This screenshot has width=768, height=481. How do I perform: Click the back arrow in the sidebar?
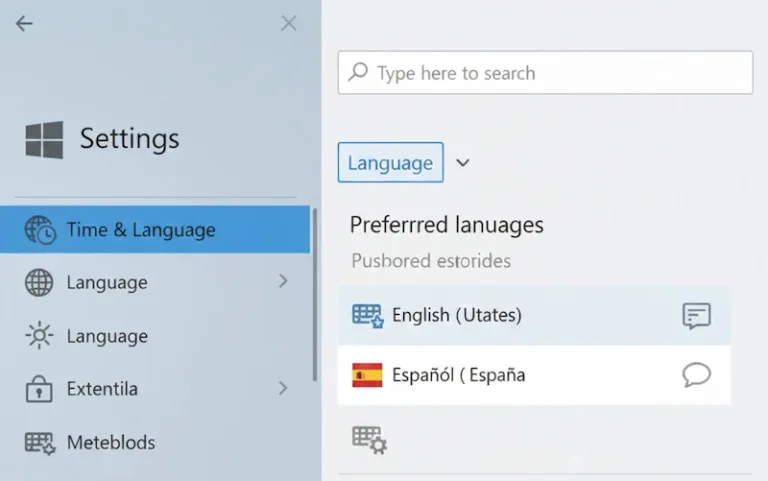(24, 23)
